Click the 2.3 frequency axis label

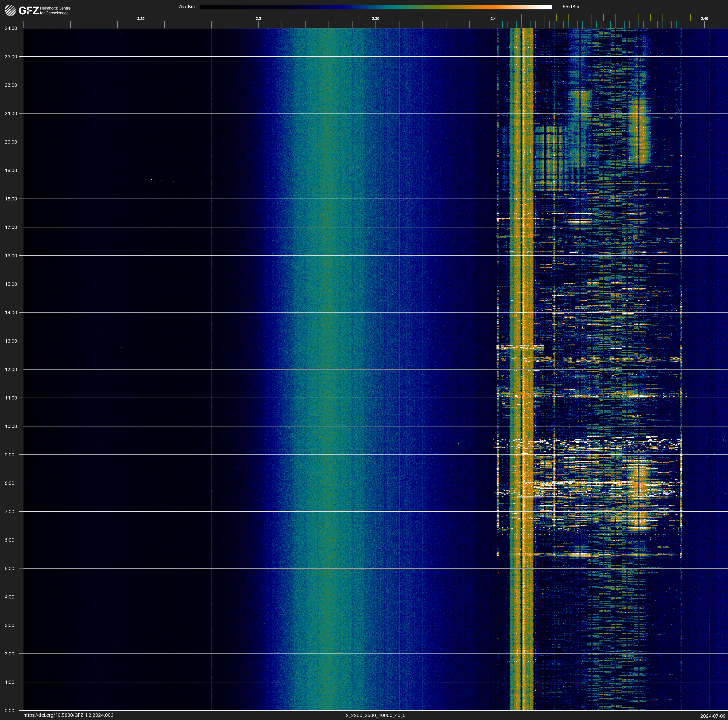click(x=258, y=19)
